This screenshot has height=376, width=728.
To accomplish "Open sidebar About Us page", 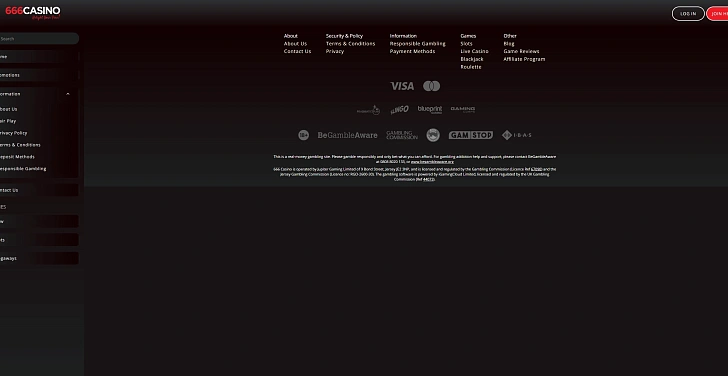I will tap(8, 109).
